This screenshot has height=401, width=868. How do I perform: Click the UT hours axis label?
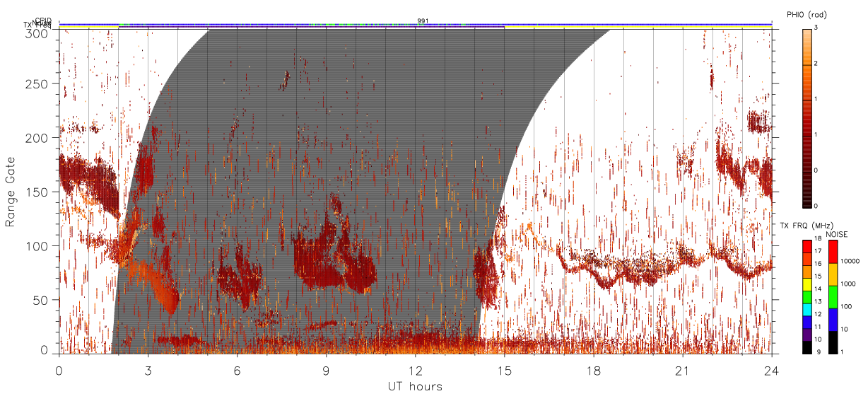point(415,386)
